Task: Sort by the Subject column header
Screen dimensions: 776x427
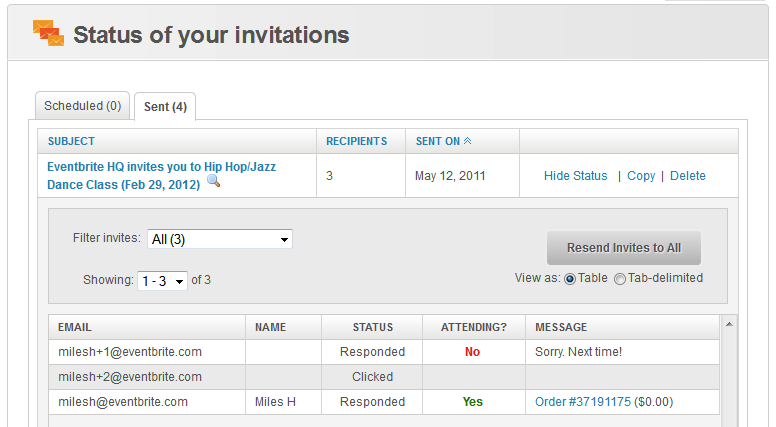Action: point(71,141)
